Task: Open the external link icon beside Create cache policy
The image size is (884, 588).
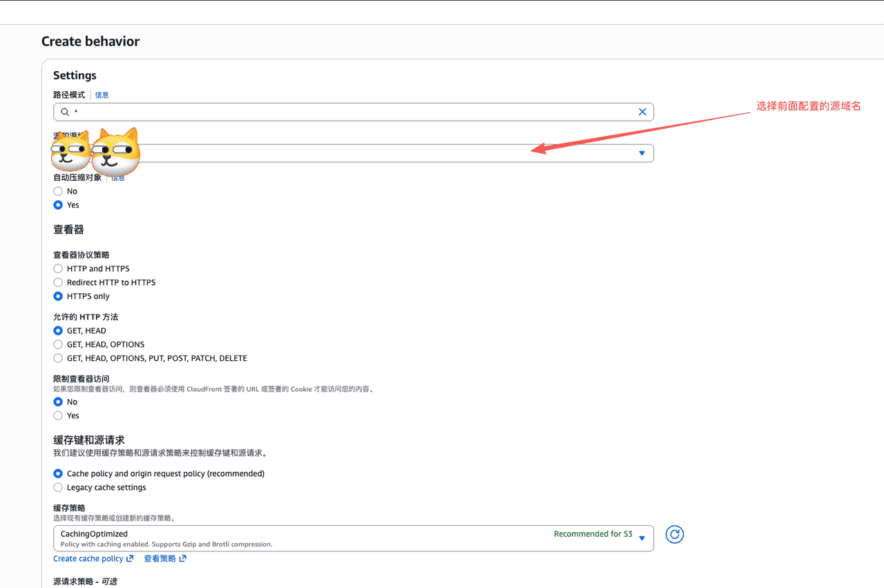Action: (x=130, y=558)
